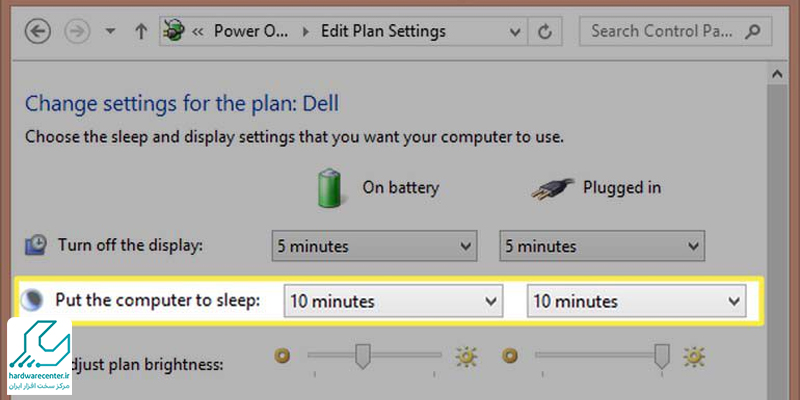
Task: Open the Plugged in display timeout dropdown
Action: (x=602, y=246)
